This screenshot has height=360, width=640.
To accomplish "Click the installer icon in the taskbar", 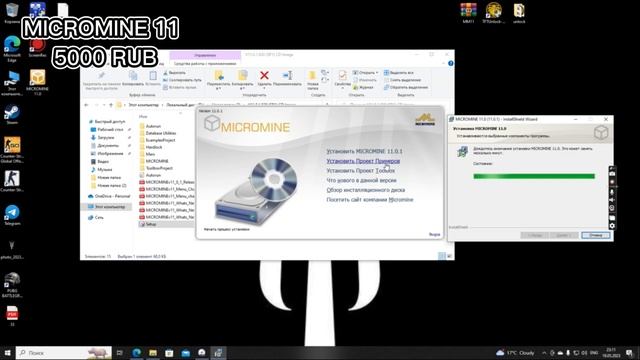I will pyautogui.click(x=218, y=353).
